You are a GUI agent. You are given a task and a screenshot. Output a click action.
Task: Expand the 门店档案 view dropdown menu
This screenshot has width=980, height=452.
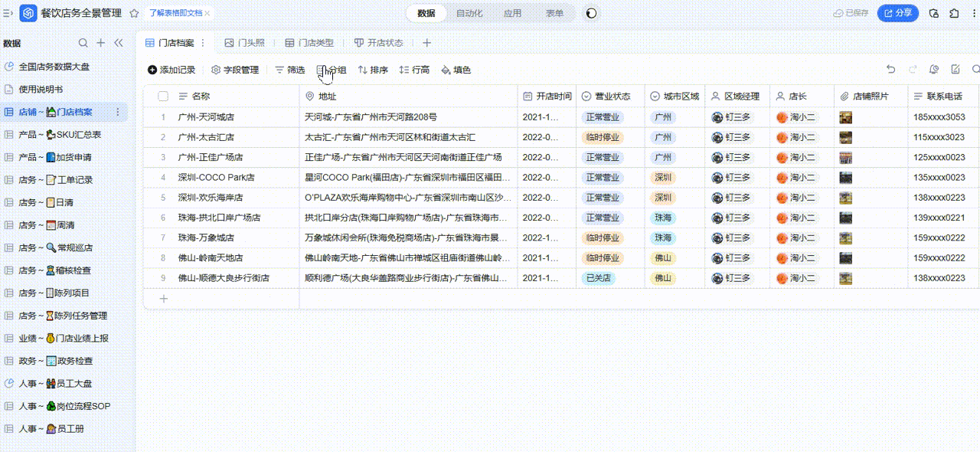tap(201, 43)
